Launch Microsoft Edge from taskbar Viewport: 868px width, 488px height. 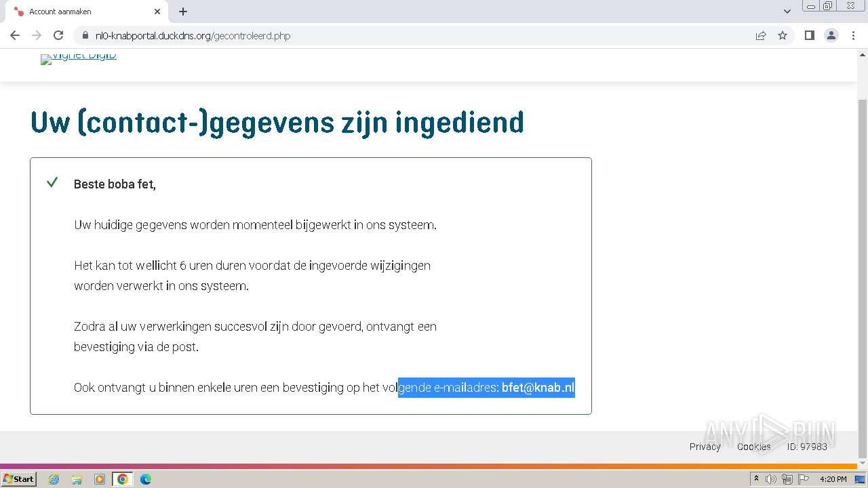(x=146, y=479)
